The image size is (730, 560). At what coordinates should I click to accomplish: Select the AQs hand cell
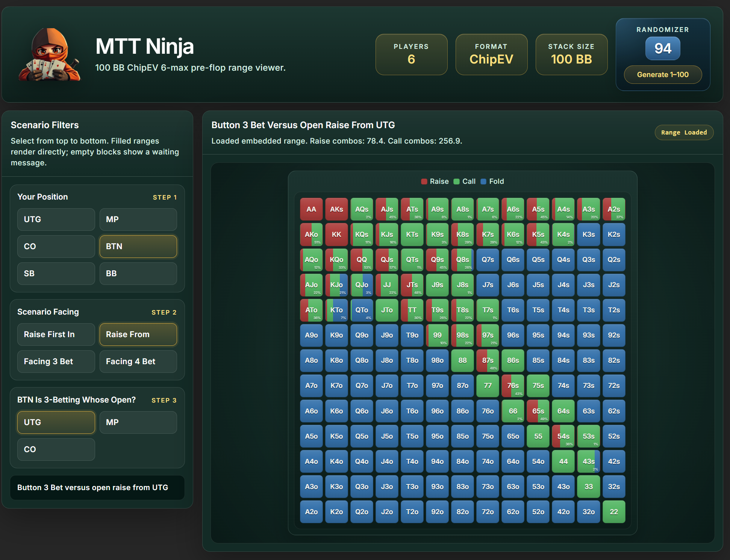362,209
